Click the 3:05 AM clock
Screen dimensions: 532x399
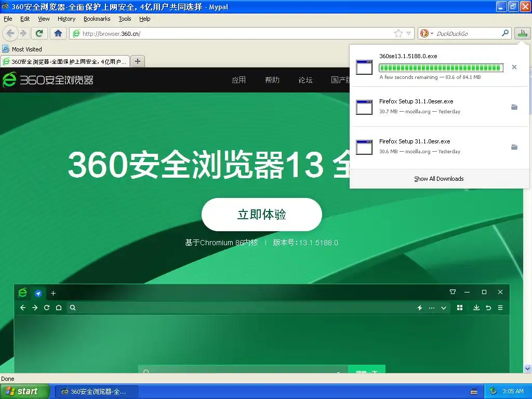coord(514,391)
